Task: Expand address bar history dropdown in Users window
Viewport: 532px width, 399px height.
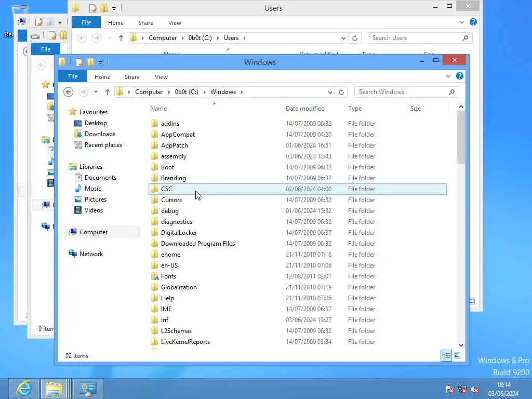Action: point(343,38)
